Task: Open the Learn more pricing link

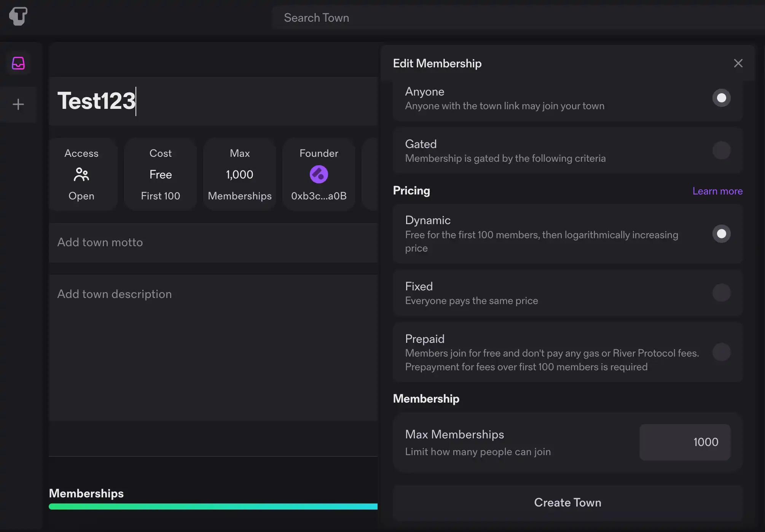Action: (717, 191)
